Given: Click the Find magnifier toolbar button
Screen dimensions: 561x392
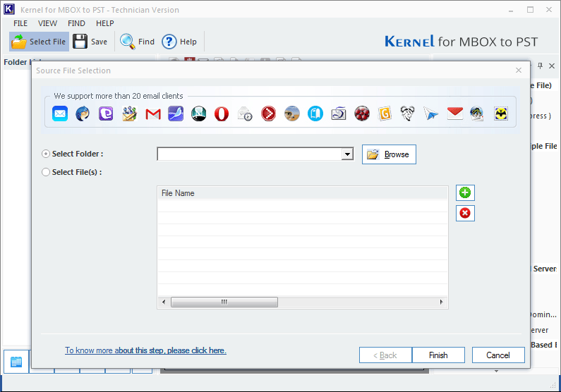Looking at the screenshot, I should coord(138,42).
